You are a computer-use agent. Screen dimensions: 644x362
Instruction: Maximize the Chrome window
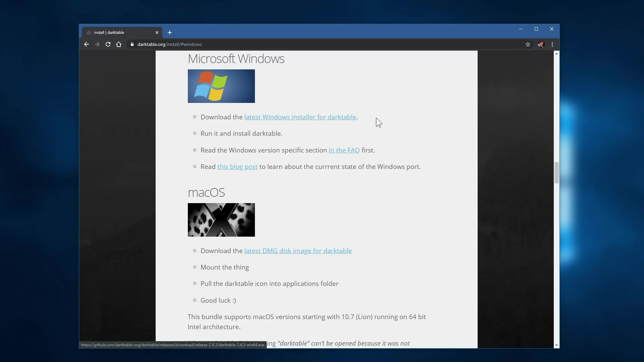pos(536,29)
